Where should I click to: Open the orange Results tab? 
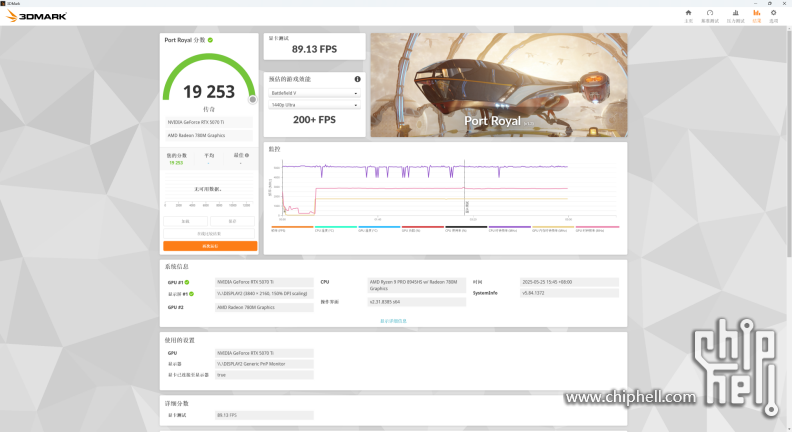(757, 16)
